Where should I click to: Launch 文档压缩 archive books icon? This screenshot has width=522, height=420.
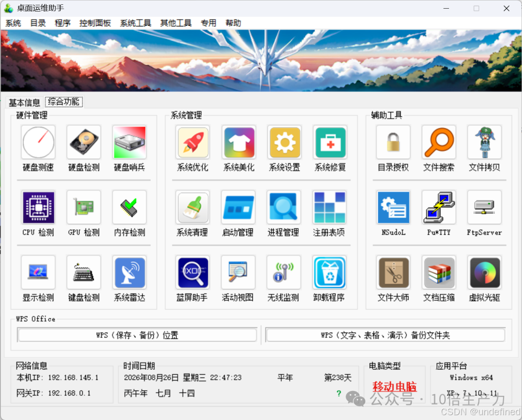[x=439, y=273]
